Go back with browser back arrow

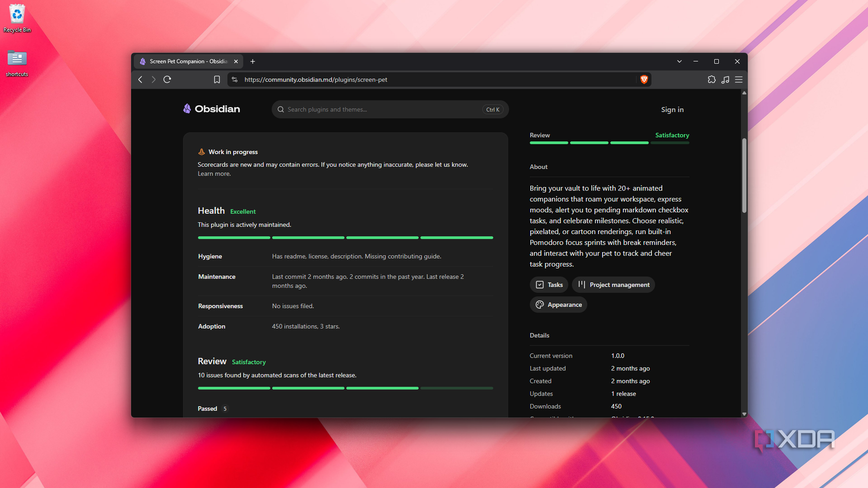click(140, 79)
